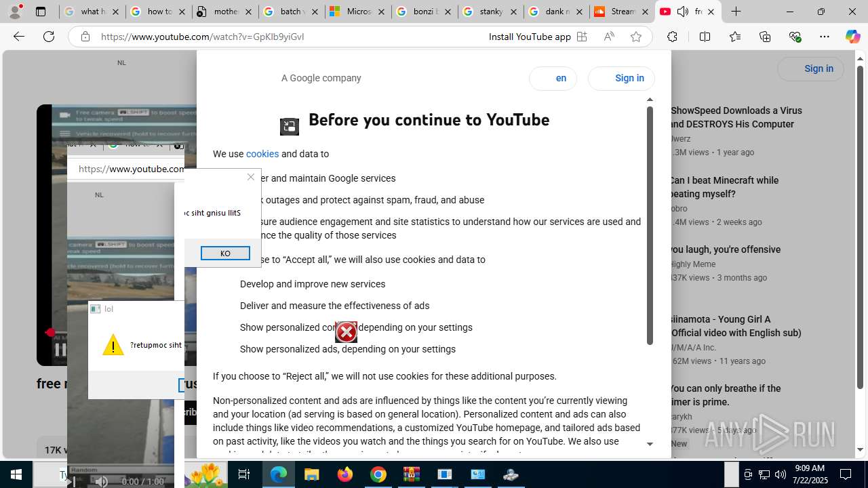
Task: Click Sign in on YouTube header
Action: pyautogui.click(x=810, y=68)
